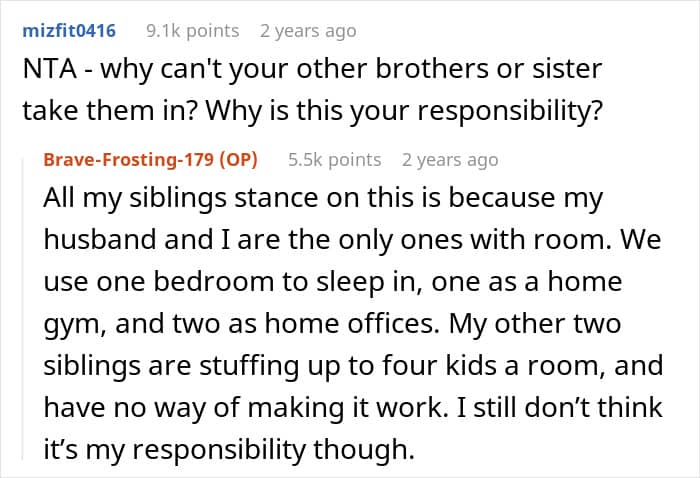Click the words 'other brothers or sister'
Viewport: 700px width, 478px height.
click(449, 69)
